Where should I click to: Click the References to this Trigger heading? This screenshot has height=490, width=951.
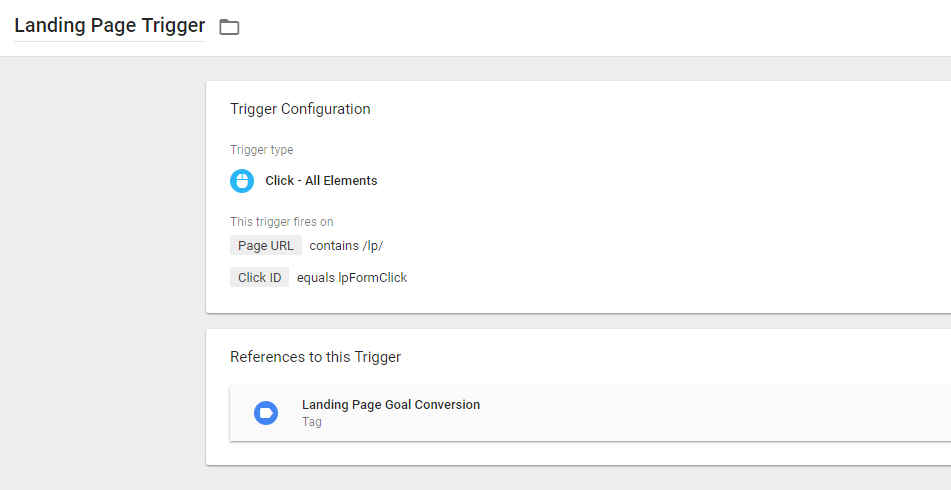[315, 357]
